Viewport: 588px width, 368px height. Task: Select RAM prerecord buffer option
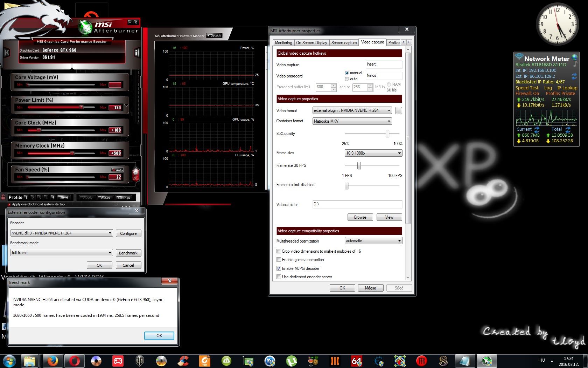389,84
